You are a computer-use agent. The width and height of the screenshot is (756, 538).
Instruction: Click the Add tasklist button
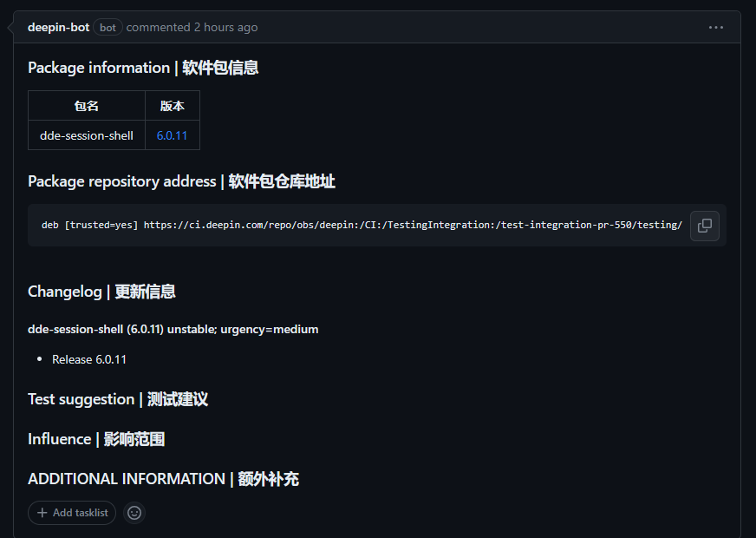[72, 513]
